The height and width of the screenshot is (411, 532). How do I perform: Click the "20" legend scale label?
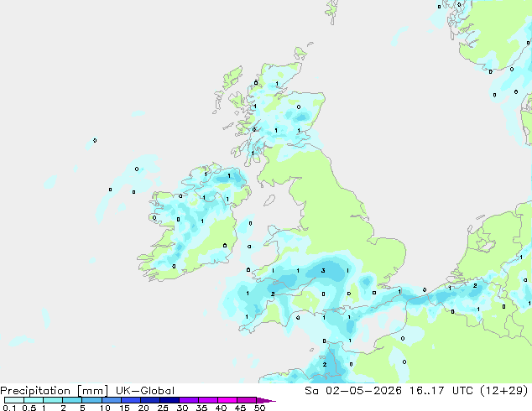[x=143, y=408]
